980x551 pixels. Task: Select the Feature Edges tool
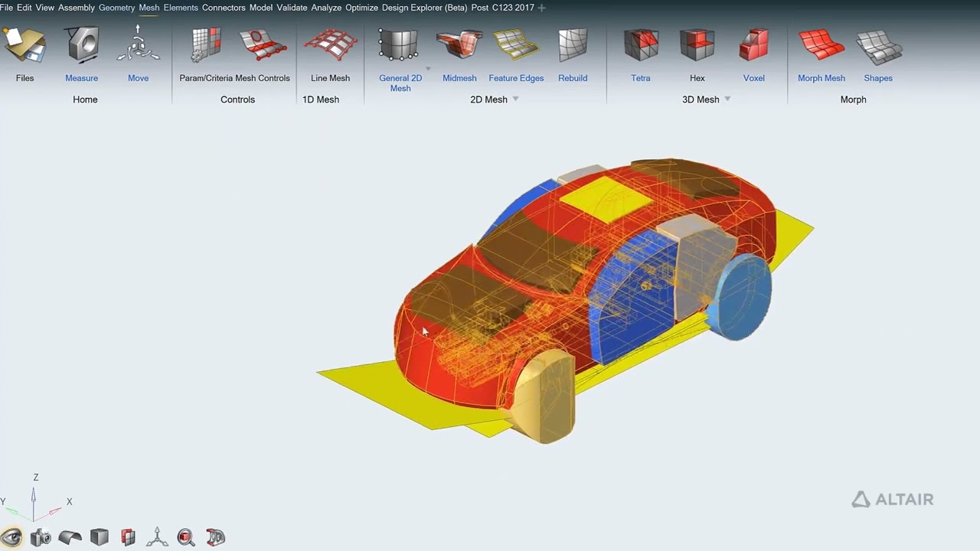click(x=516, y=45)
